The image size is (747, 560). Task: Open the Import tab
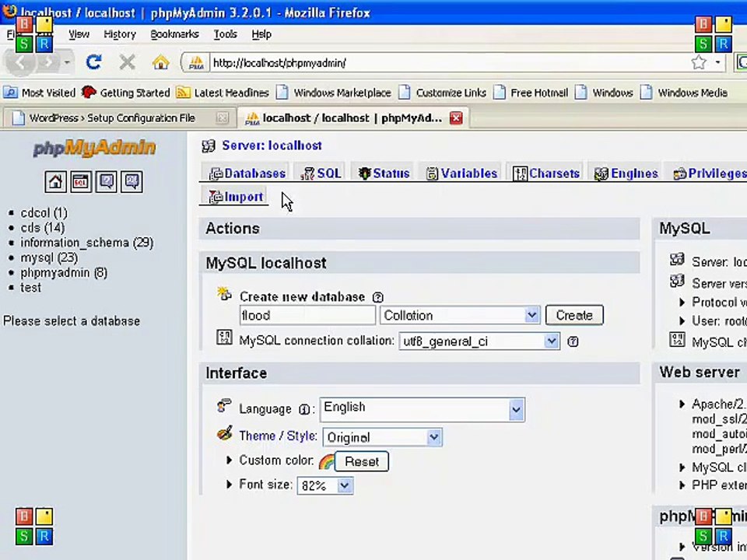237,197
